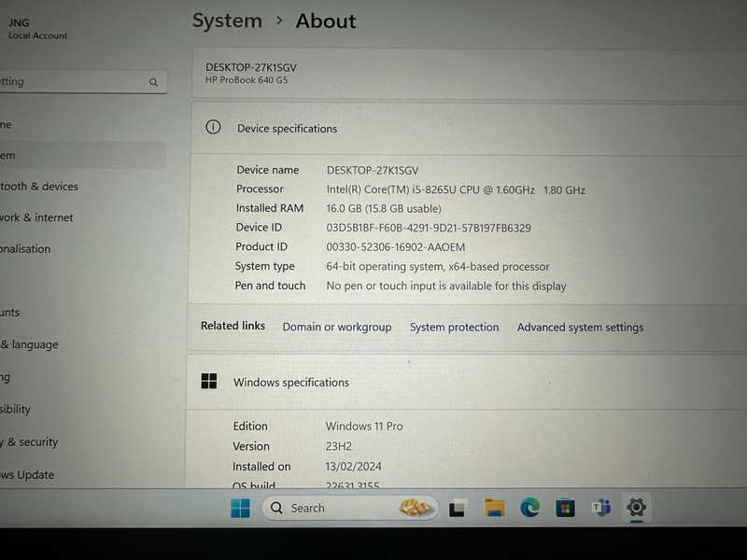747x560 pixels.
Task: Select the System item in sidebar
Action: tap(82, 155)
